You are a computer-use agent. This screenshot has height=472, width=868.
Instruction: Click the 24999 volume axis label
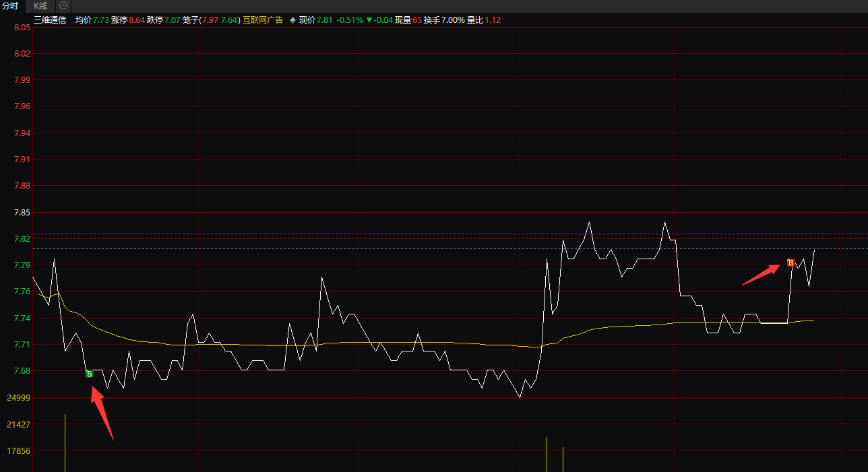pyautogui.click(x=19, y=398)
